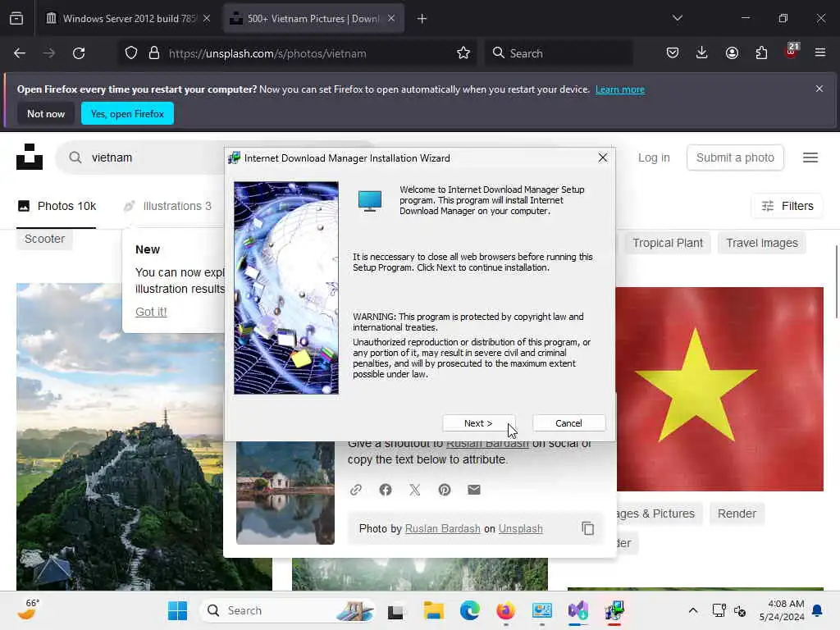Open Visual Studio from the taskbar
Image resolution: width=840 pixels, height=630 pixels.
[578, 610]
